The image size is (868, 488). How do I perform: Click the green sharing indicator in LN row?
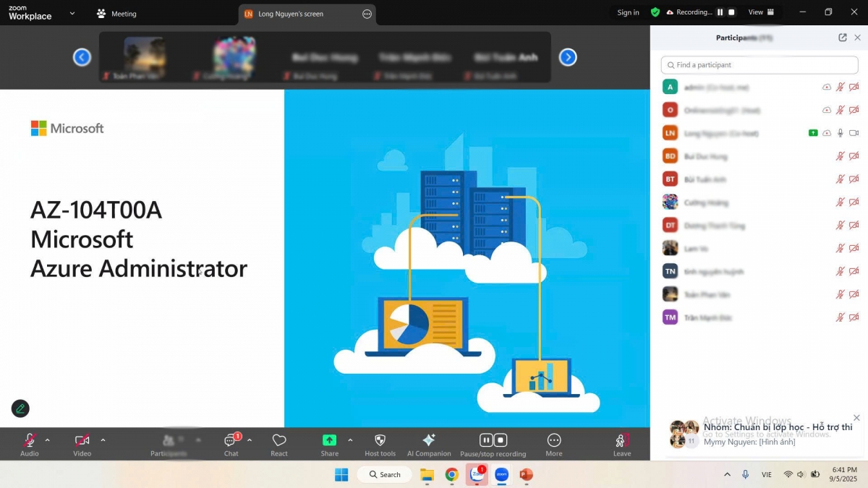[x=813, y=133]
